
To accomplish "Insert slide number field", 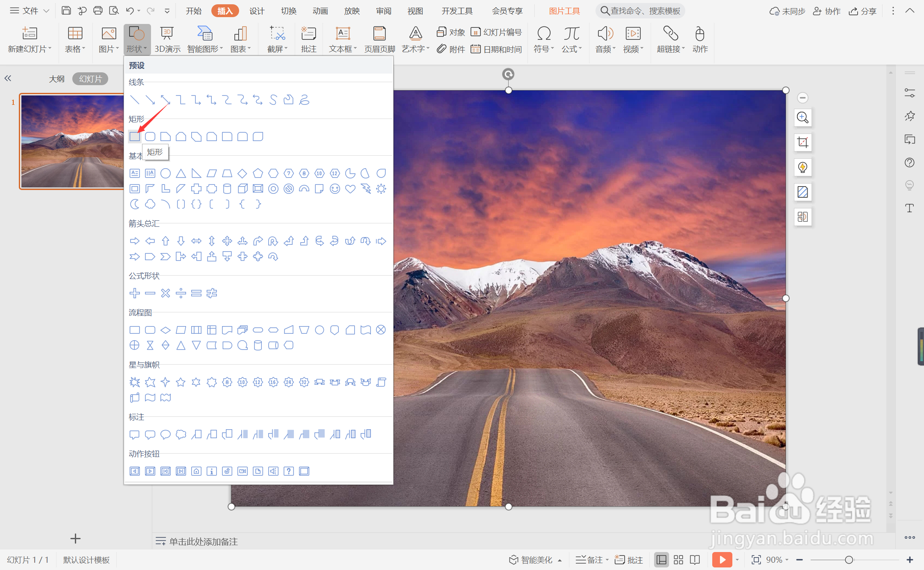I will pos(496,32).
